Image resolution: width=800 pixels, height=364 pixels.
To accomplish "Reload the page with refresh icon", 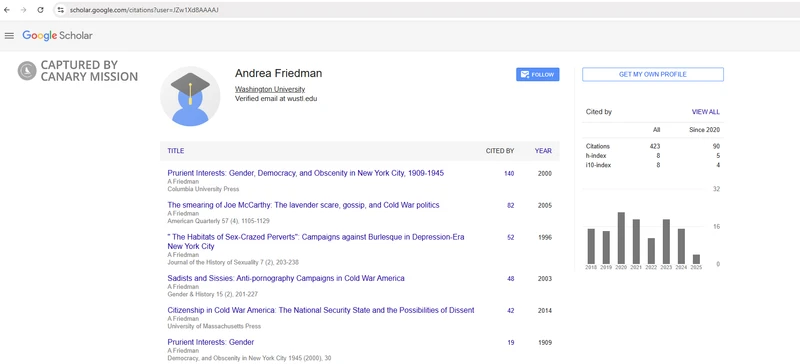I will click(x=40, y=10).
